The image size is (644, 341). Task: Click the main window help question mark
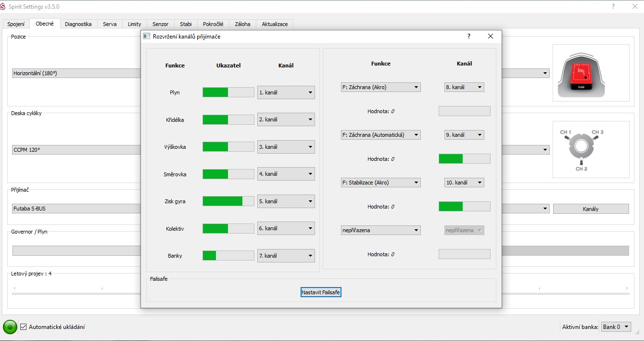(613, 7)
